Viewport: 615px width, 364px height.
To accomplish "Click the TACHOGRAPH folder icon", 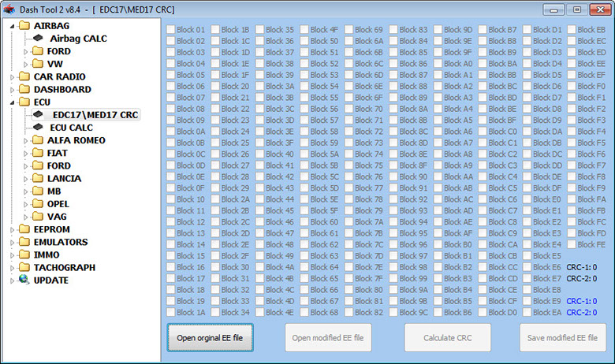I will point(24,268).
